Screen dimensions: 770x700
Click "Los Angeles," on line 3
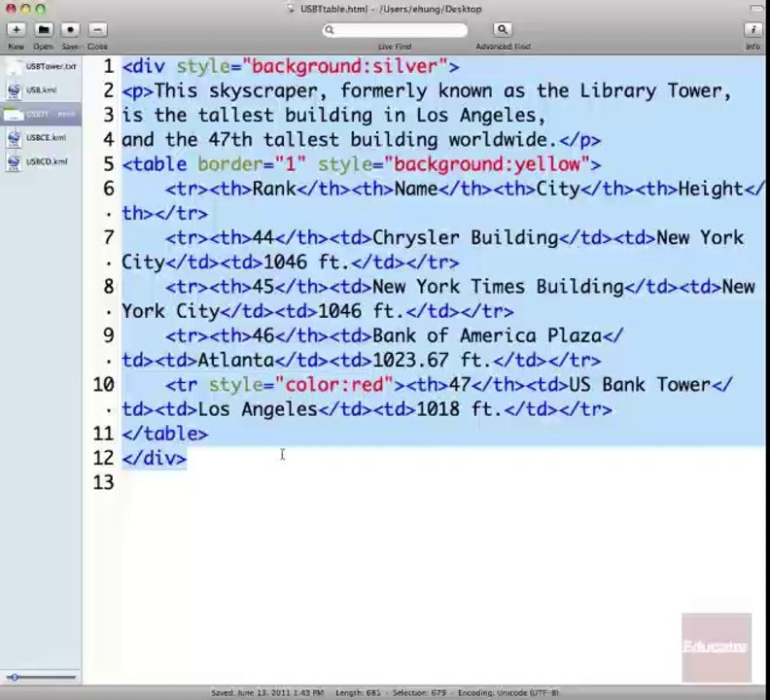(480, 116)
